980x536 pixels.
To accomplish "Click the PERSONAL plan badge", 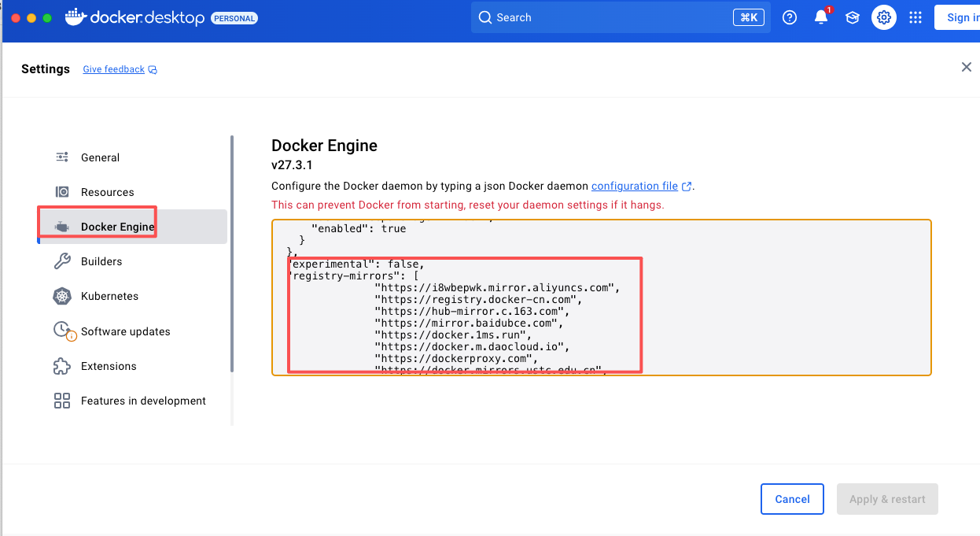I will tap(234, 18).
